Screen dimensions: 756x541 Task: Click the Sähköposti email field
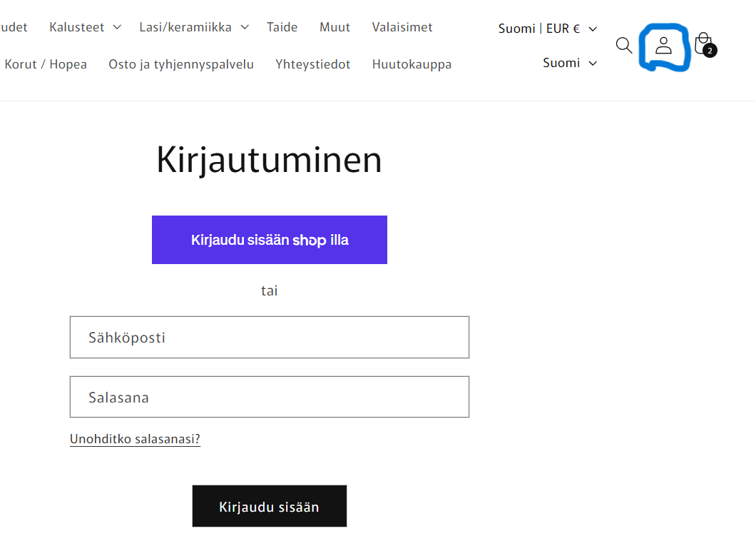pyautogui.click(x=270, y=337)
